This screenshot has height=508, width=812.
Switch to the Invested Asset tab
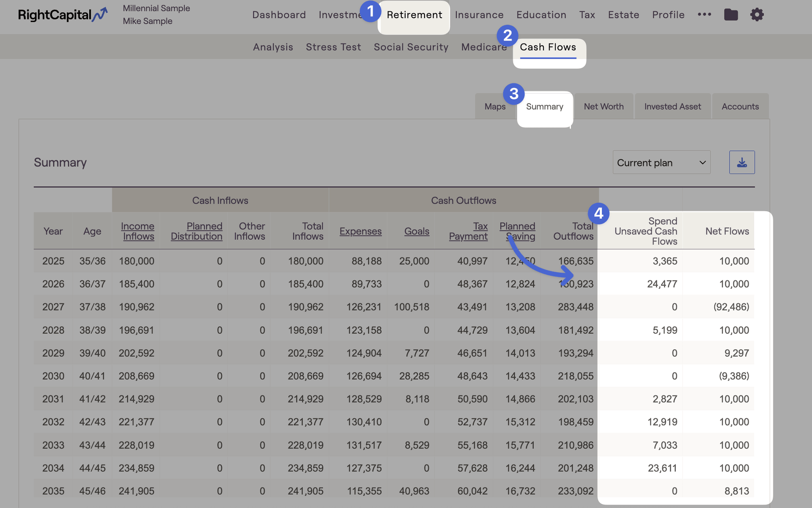point(672,107)
